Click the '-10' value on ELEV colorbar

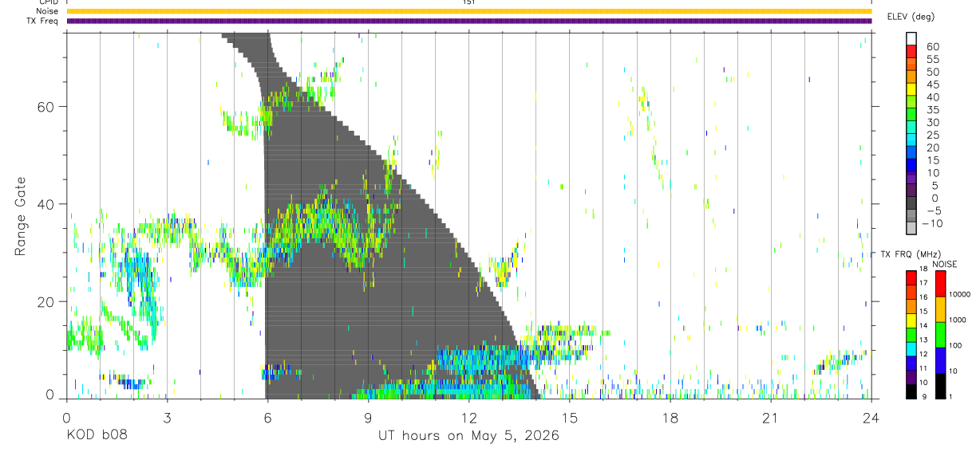[932, 223]
